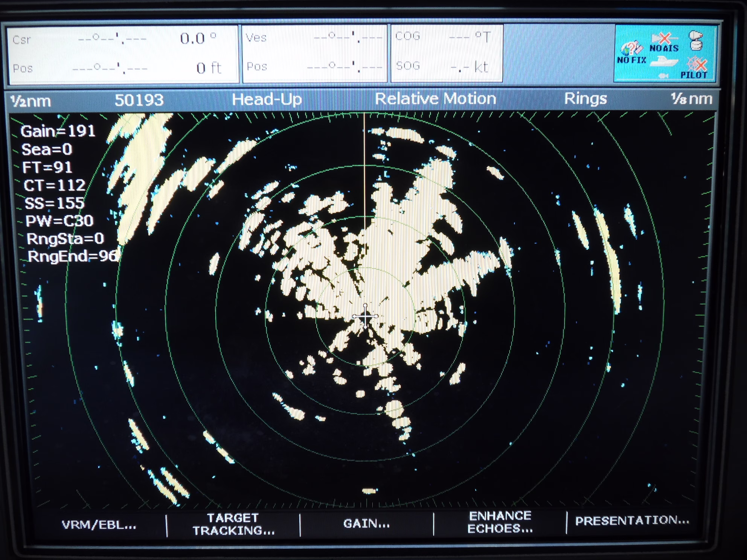Open the ENHANCE ECHOES... softkey
The image size is (747, 560).
click(500, 522)
